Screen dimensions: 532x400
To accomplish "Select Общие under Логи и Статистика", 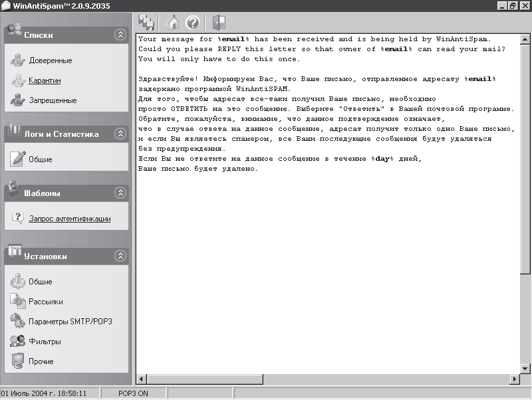I will pos(41,159).
